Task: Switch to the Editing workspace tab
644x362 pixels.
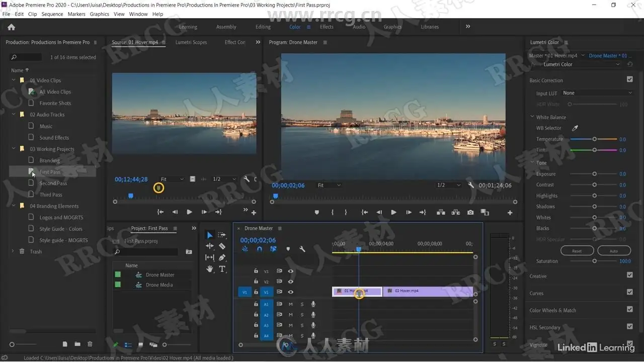Action: [263, 27]
